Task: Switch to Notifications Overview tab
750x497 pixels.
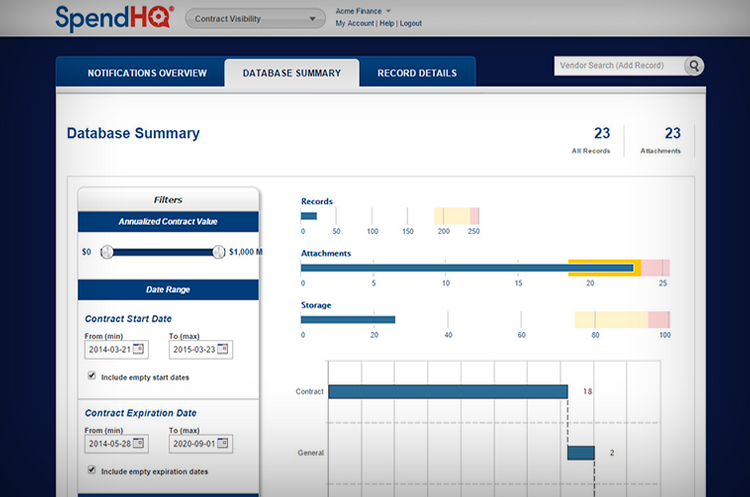Action: (147, 73)
